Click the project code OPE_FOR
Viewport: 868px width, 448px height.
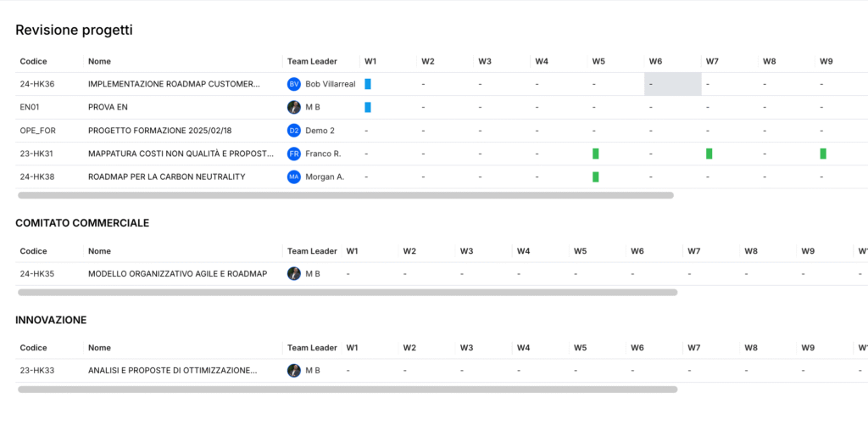36,131
